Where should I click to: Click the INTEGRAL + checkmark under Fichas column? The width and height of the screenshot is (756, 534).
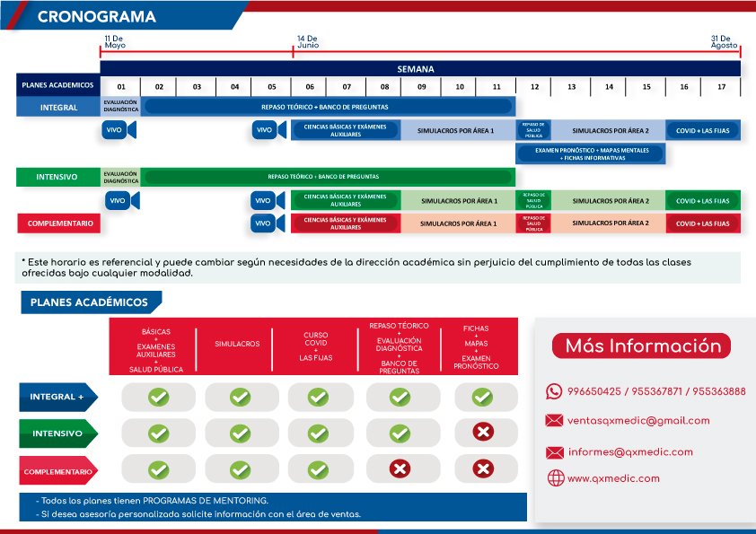point(482,397)
